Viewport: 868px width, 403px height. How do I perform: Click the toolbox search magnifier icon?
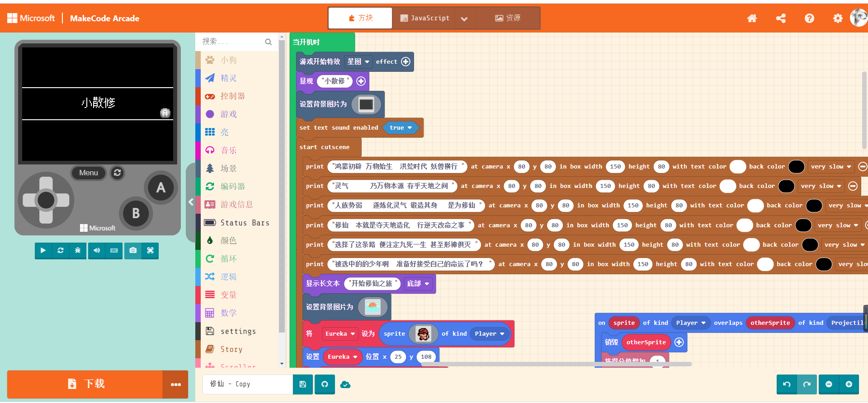pyautogui.click(x=268, y=42)
